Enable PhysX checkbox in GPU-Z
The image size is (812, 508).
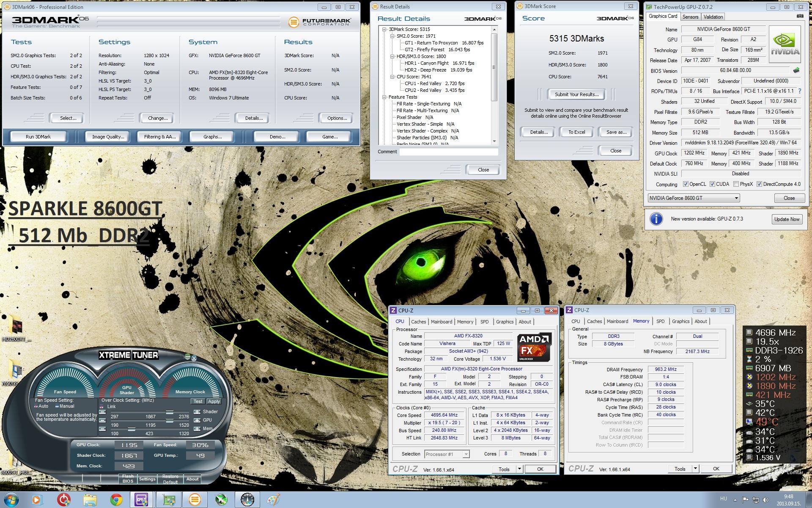coord(736,184)
